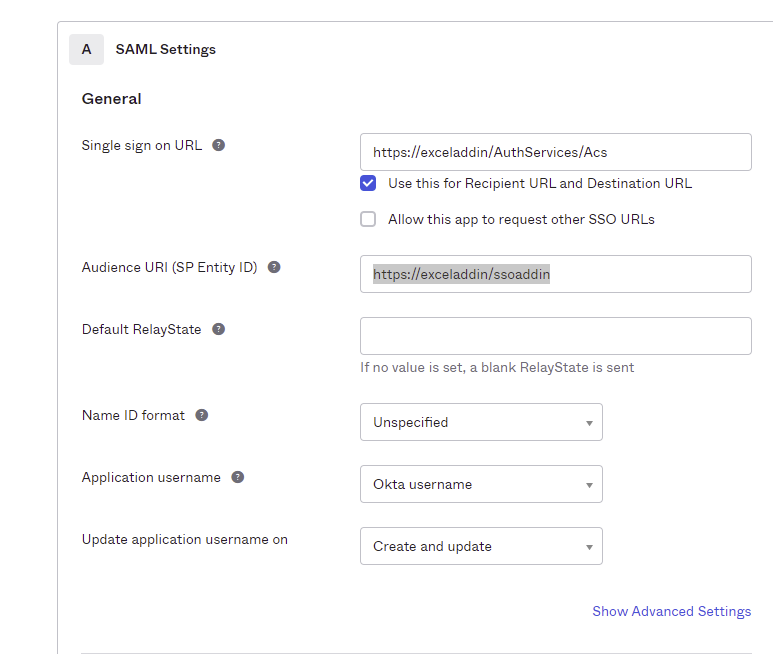Click the 'Audience URI (SP Entity ID)' label text
773x654 pixels.
[169, 267]
